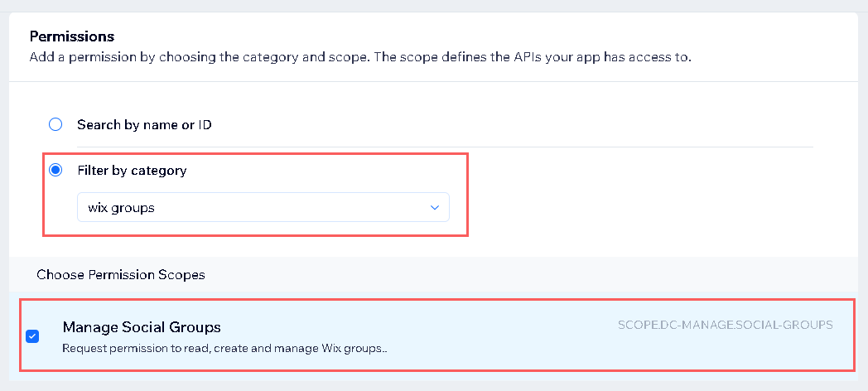
Task: Click the blue checkmark icon beside Manage Social Groups
Action: (32, 336)
